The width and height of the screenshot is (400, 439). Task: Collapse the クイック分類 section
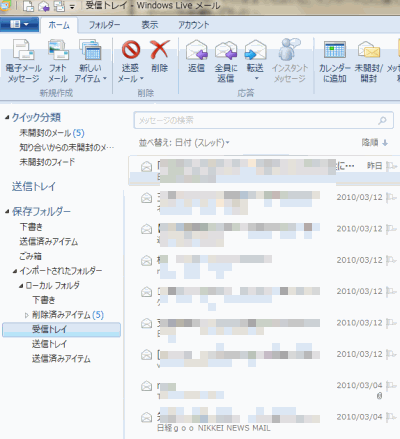[x=7, y=117]
